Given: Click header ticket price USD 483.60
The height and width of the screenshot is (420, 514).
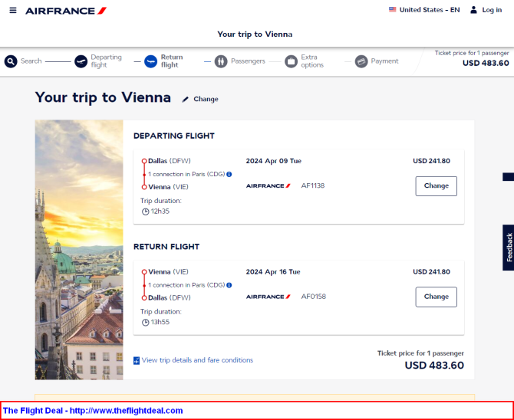Looking at the screenshot, I should click(486, 63).
